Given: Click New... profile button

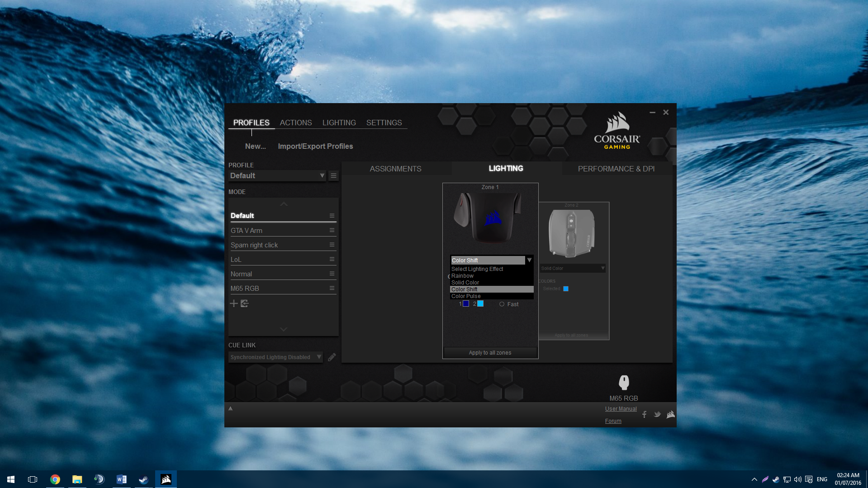Looking at the screenshot, I should click(256, 146).
